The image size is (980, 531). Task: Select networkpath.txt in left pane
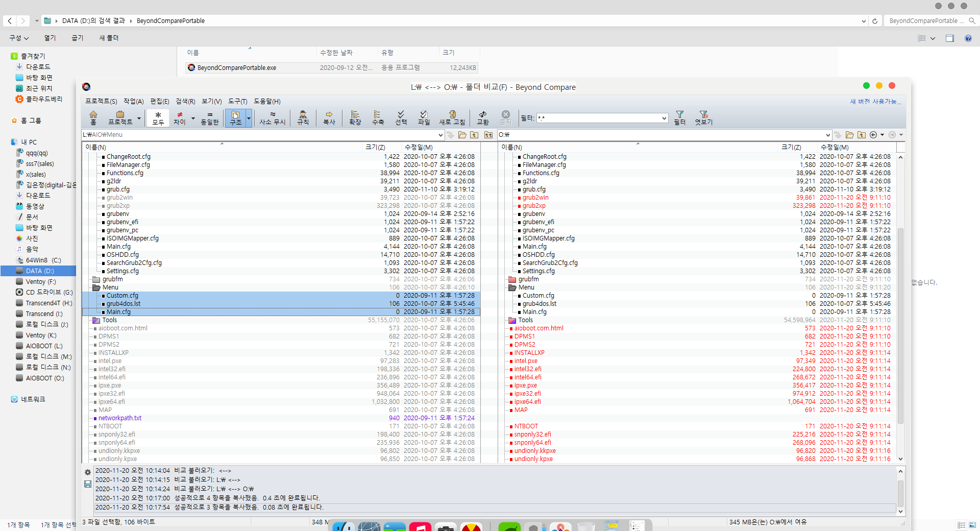point(120,418)
